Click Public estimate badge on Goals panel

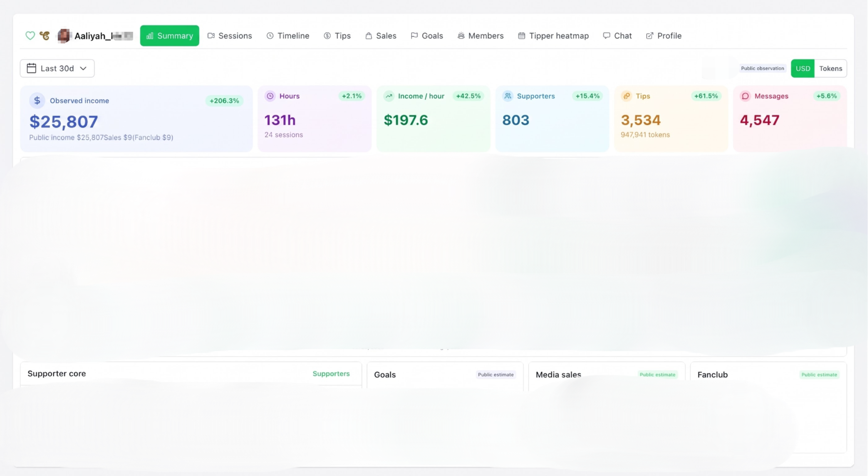496,375
